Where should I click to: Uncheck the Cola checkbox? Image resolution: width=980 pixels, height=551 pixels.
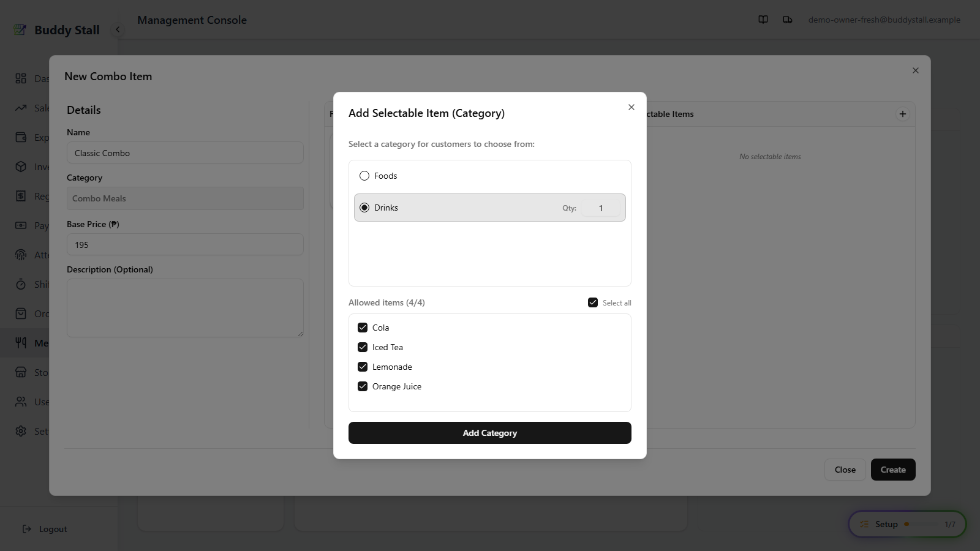363,328
